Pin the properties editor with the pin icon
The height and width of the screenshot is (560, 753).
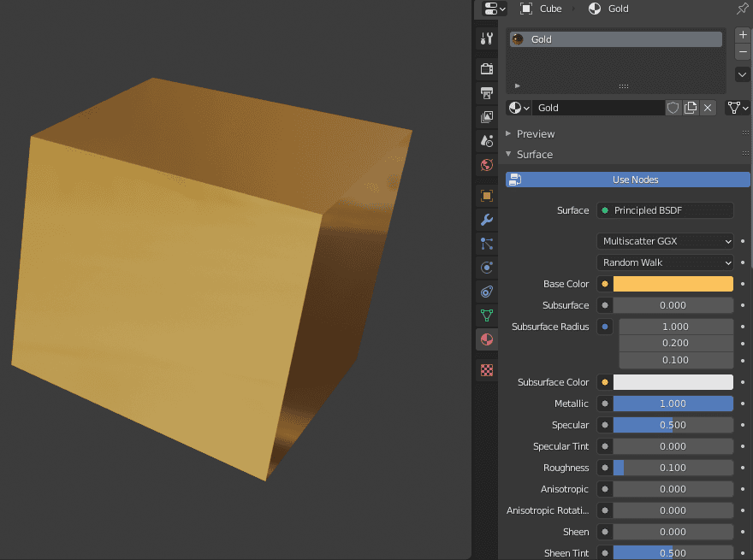pyautogui.click(x=743, y=9)
